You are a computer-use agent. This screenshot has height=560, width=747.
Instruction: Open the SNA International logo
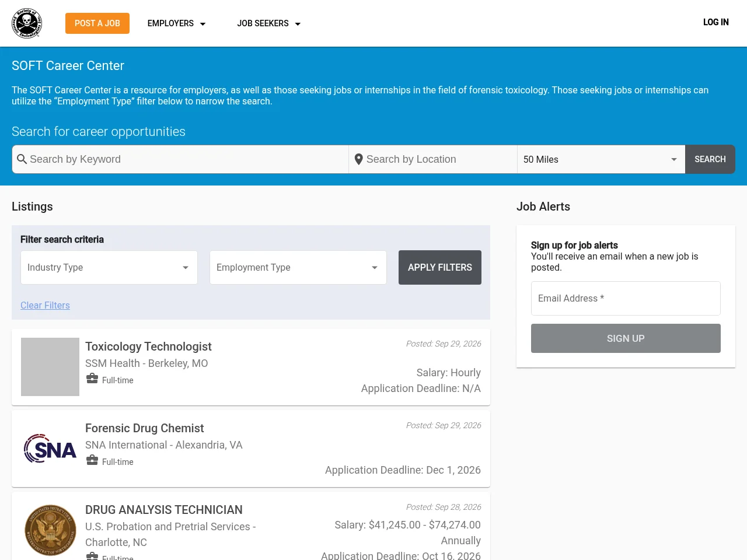[x=50, y=449]
